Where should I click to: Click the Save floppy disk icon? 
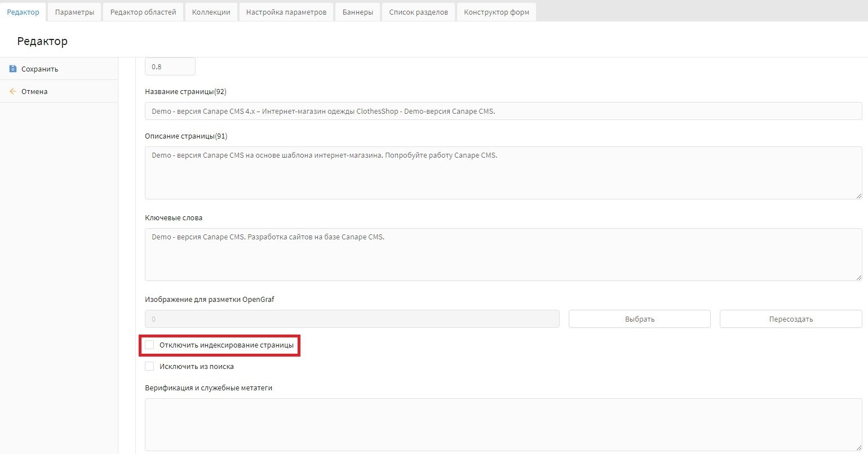click(13, 69)
